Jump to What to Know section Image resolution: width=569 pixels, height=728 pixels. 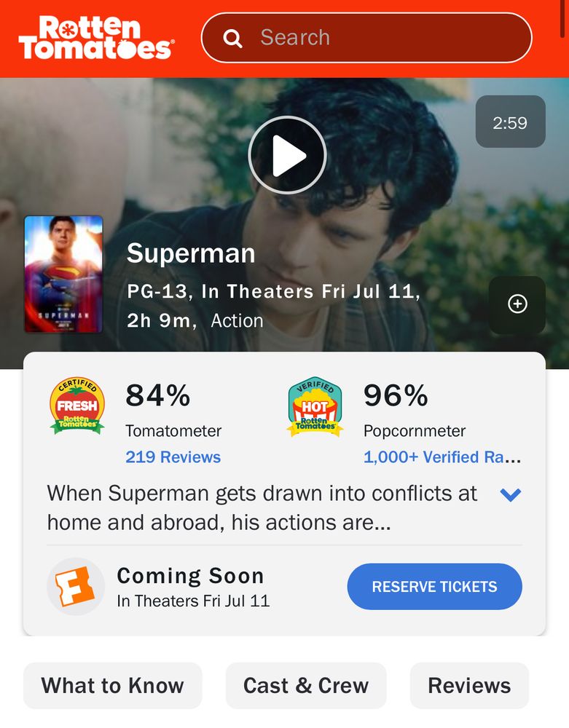point(112,686)
